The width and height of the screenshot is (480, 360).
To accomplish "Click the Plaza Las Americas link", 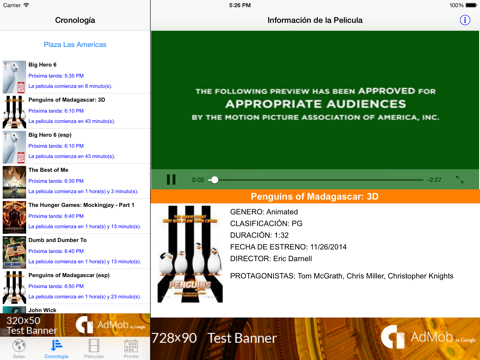I will (x=75, y=44).
